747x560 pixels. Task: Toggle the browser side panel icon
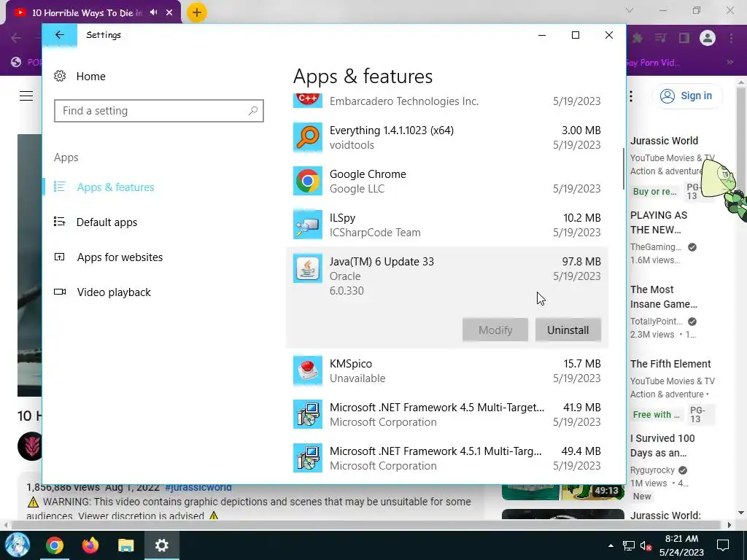click(684, 38)
